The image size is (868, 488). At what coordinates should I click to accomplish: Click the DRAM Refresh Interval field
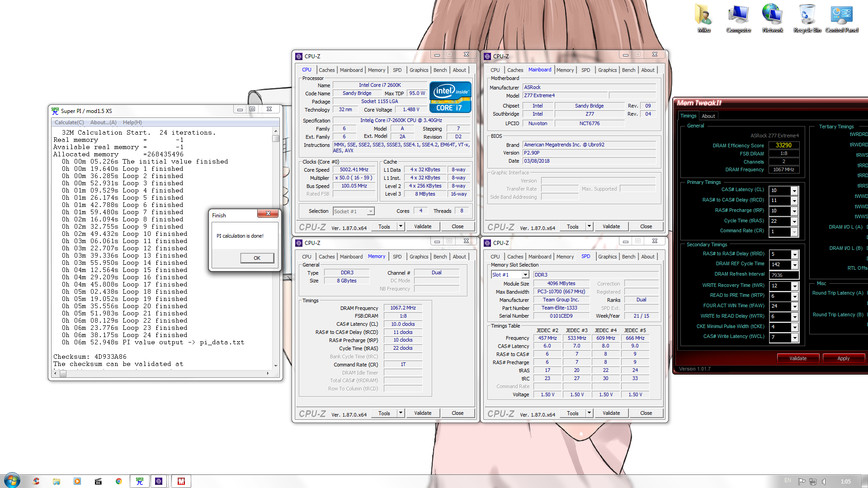coord(783,275)
